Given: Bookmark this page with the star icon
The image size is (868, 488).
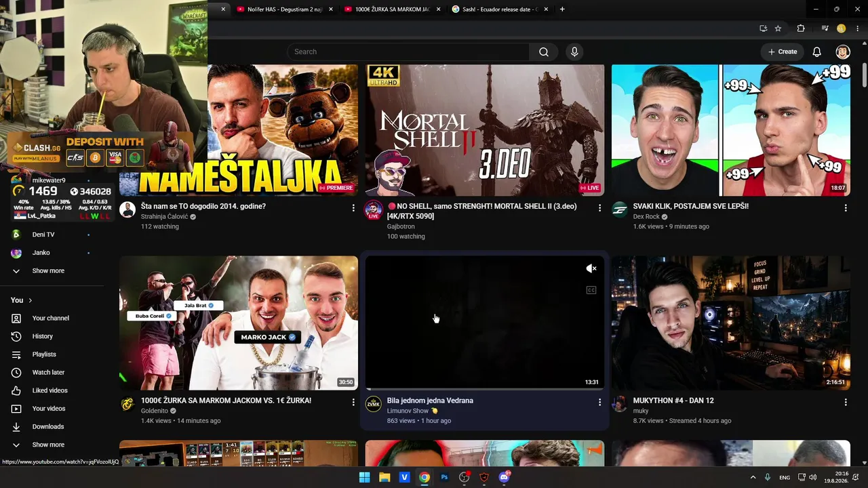Looking at the screenshot, I should click(778, 28).
